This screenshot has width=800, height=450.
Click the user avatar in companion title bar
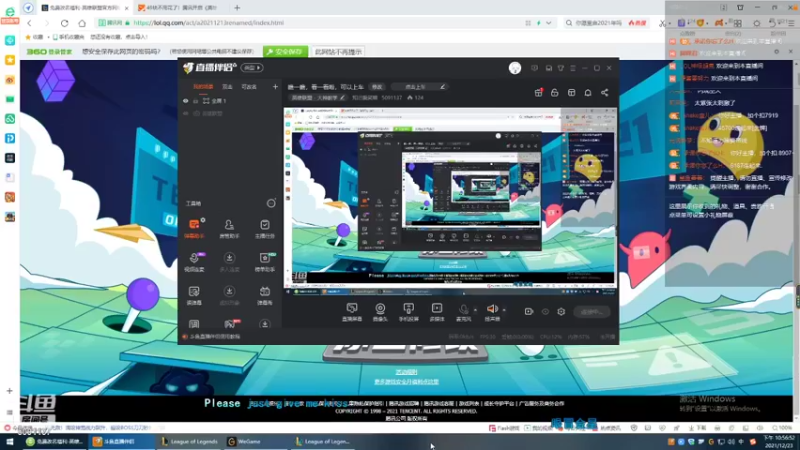point(515,68)
